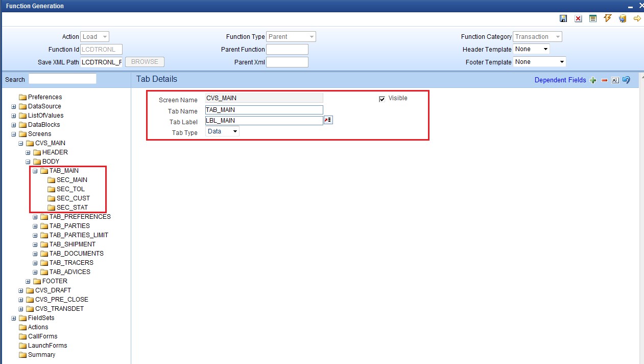Screen dimensions: 644x364
Task: Expand the ListOfValues tree node
Action: 14,116
